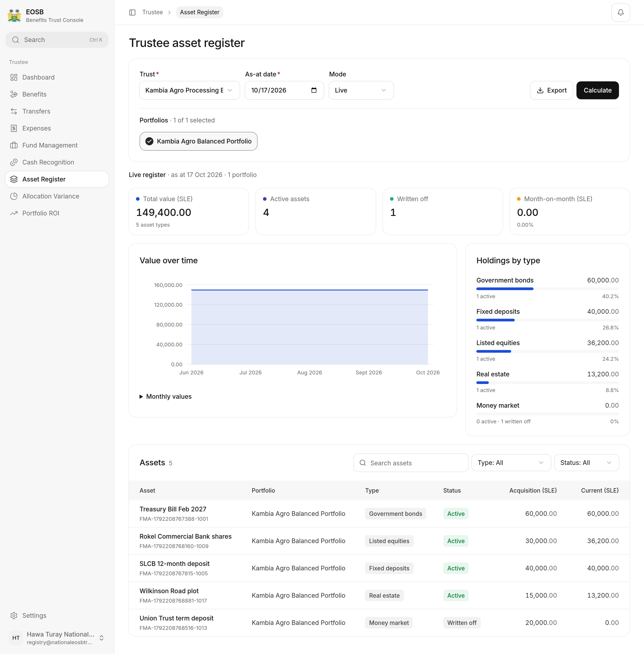Open the Trust dropdown

pyautogui.click(x=189, y=90)
